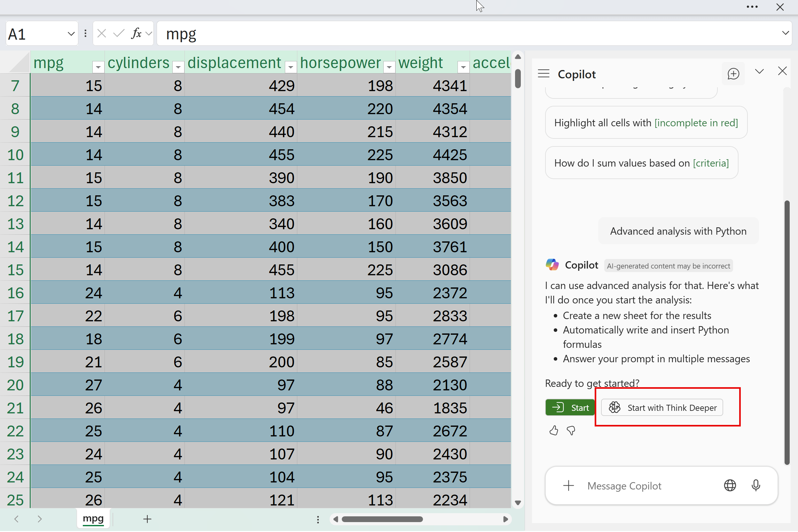Add a new sheet with plus icon

click(x=147, y=519)
